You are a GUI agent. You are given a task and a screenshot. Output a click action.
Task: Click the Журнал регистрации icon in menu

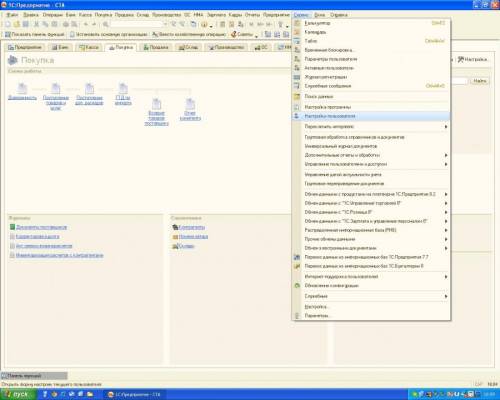tap(297, 77)
